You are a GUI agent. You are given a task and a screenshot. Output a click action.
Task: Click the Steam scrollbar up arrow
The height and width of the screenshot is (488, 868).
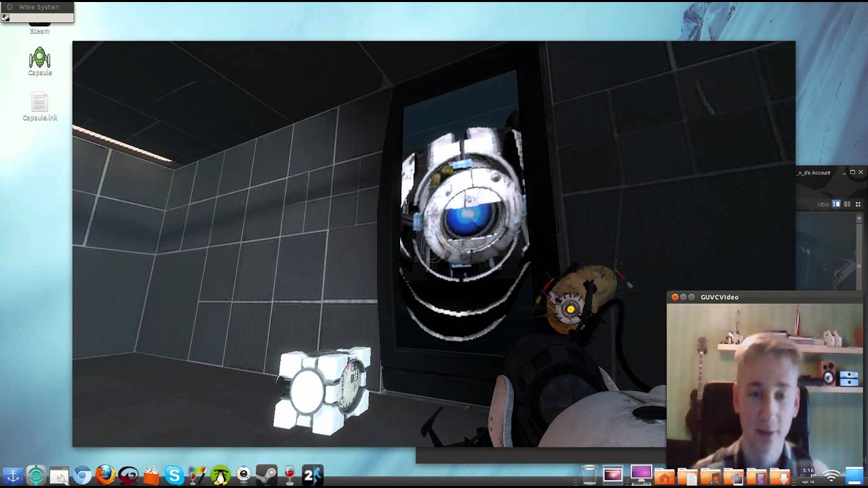[860, 218]
